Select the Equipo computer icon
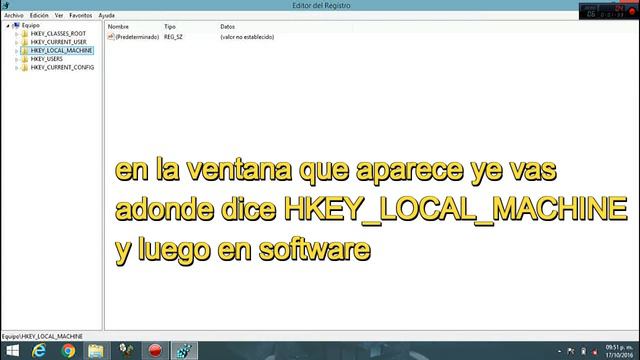640x360 pixels. 16,25
